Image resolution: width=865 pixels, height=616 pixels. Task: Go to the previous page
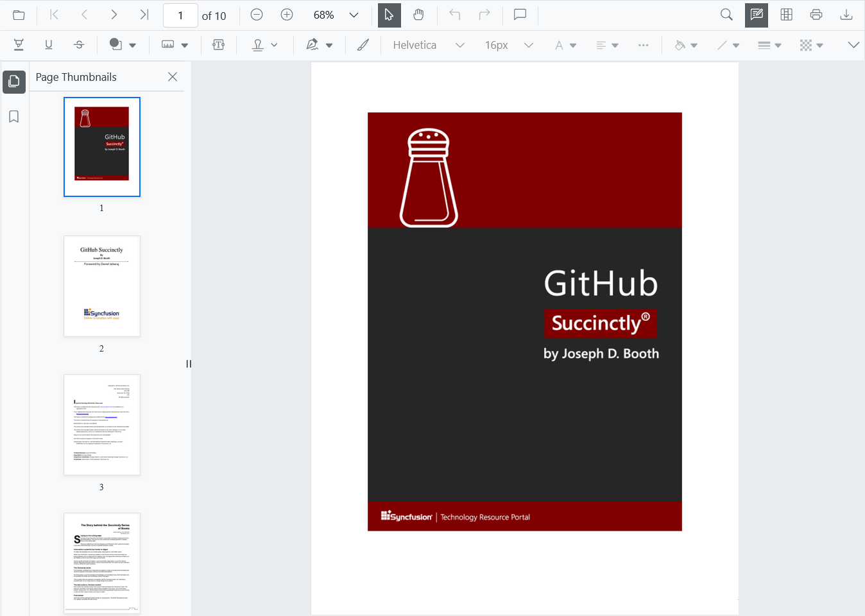pos(84,15)
